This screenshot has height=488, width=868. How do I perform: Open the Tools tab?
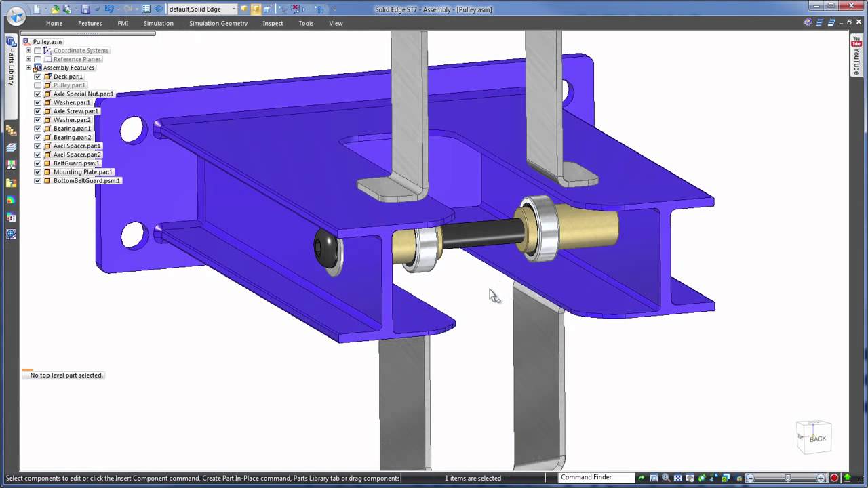pos(306,24)
